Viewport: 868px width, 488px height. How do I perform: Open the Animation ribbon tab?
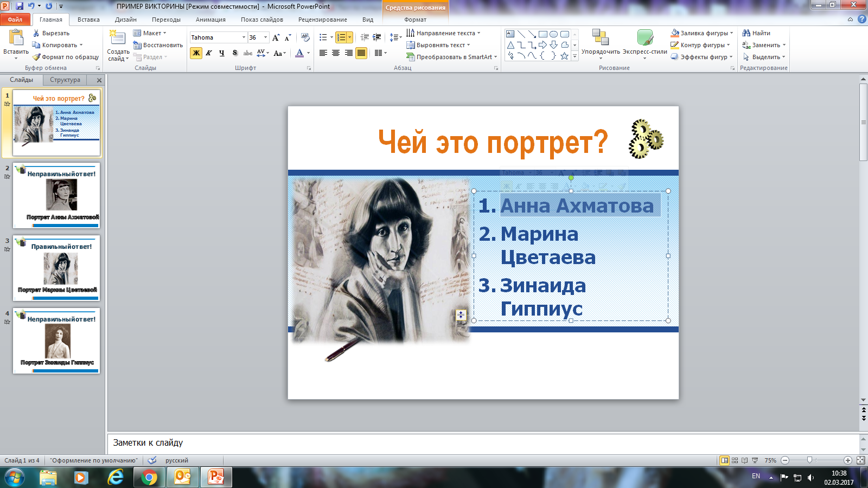tap(210, 20)
